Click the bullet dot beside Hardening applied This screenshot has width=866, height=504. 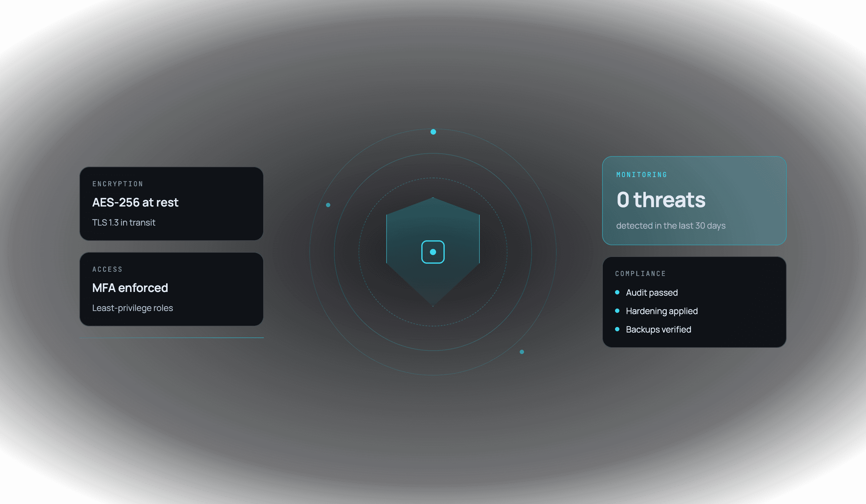tap(617, 311)
